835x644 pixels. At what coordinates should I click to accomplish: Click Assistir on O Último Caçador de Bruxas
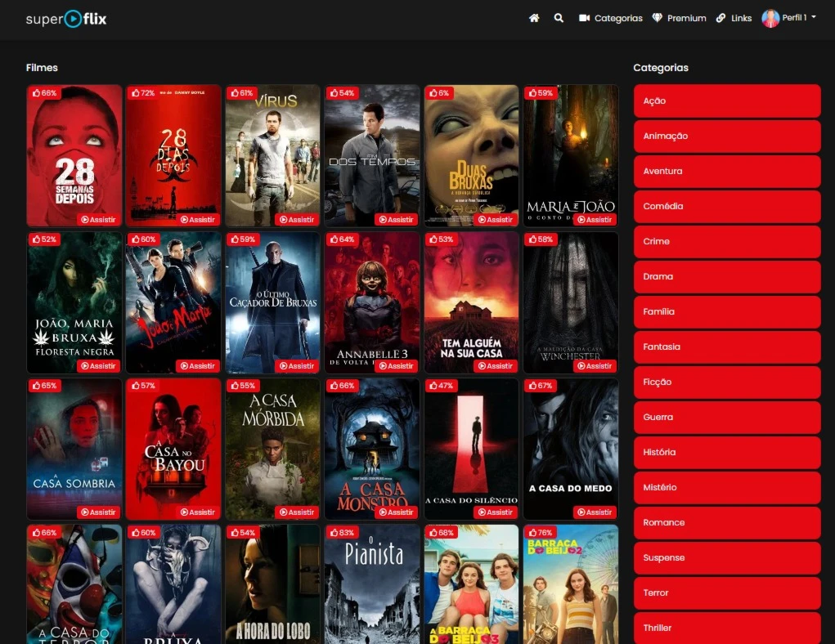coord(297,365)
